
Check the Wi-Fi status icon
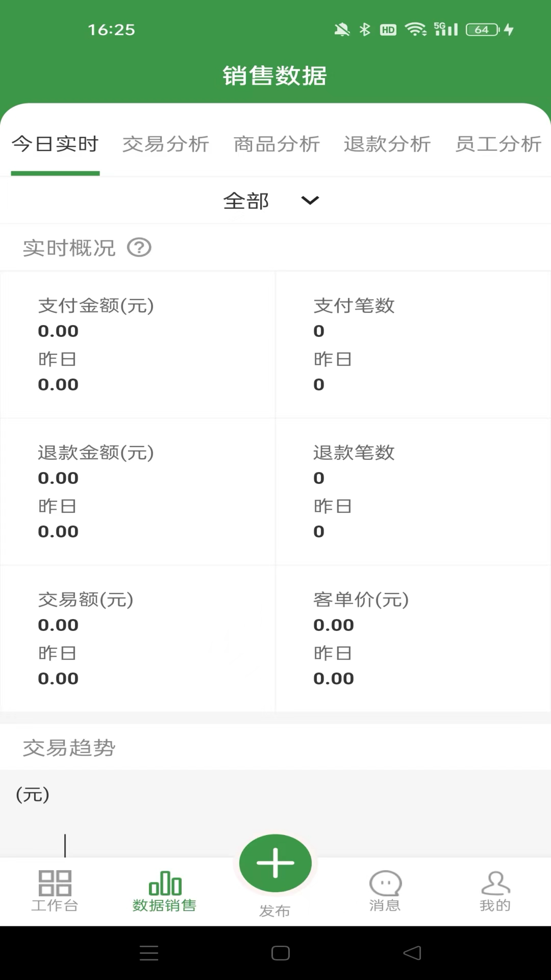point(417,29)
